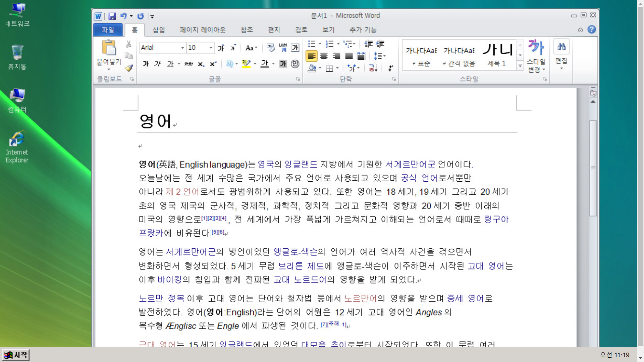Image resolution: width=644 pixels, height=362 pixels.
Task: Open the font size dropdown
Action: pos(211,48)
